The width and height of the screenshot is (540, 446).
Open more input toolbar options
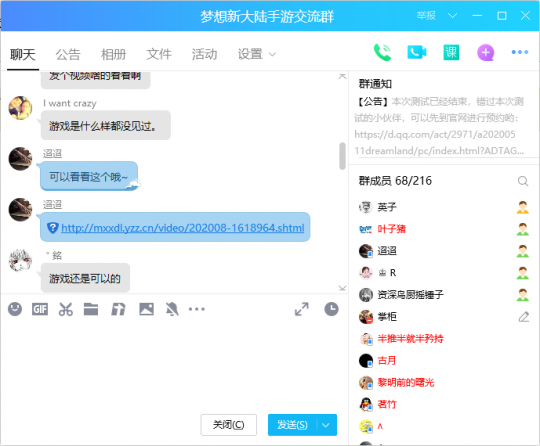[x=197, y=309]
